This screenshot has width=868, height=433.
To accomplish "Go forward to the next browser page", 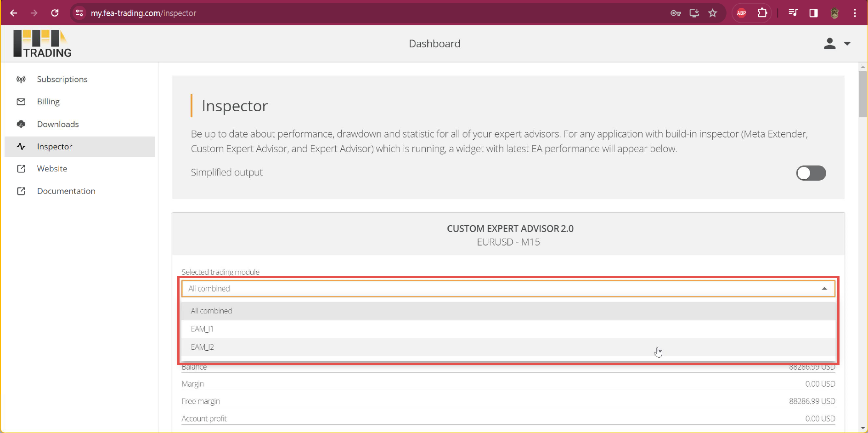I will (34, 13).
